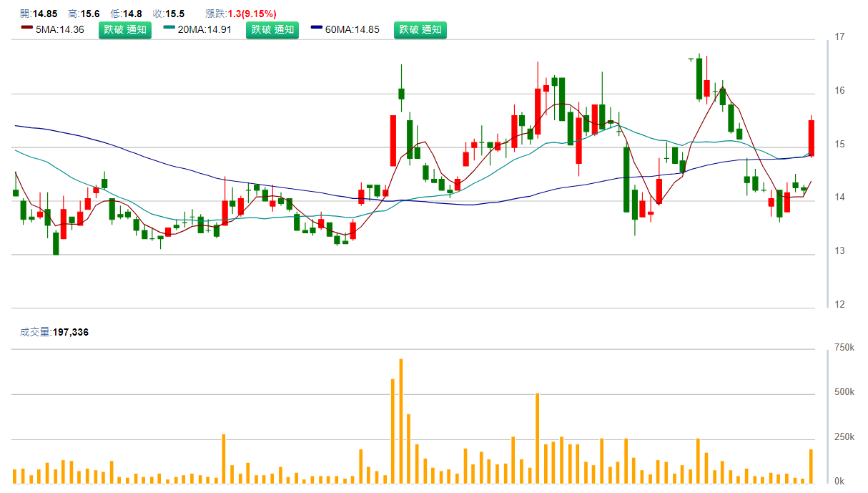Click the 跌破 通知 button beside 5MA
Screen dimensions: 868x493
coord(125,29)
